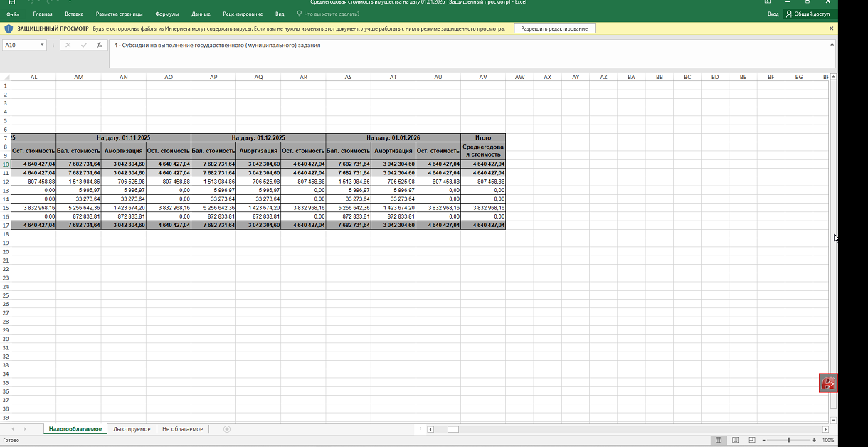Viewport: 868px width, 447px height.
Task: Open the Файл menu
Action: [13, 14]
